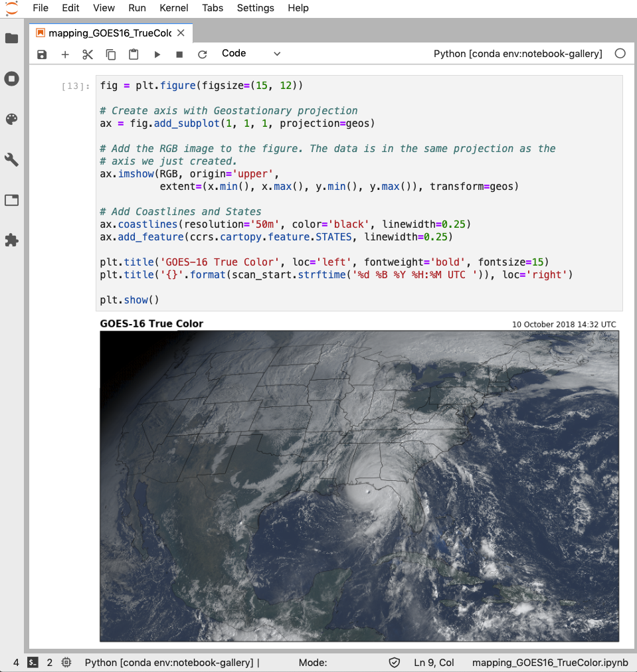Open the extension manager puzzle icon
Screen dimensions: 637x672
(x=11, y=240)
